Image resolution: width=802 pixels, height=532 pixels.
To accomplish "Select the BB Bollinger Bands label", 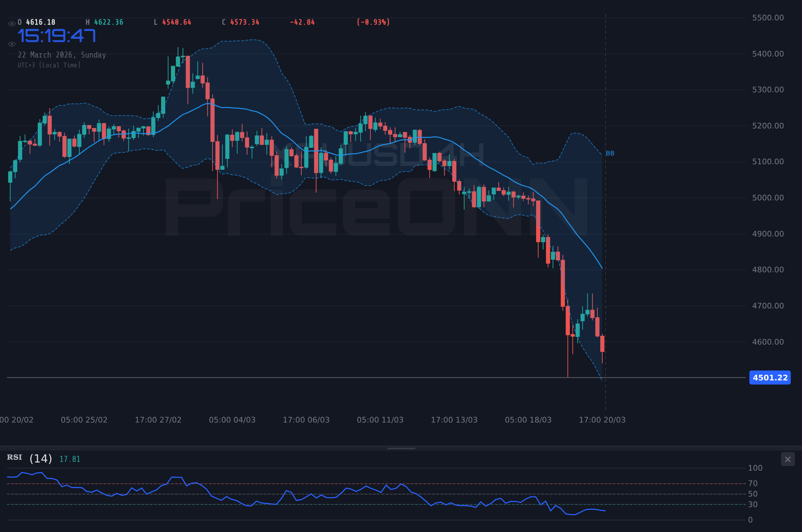I will tap(610, 153).
